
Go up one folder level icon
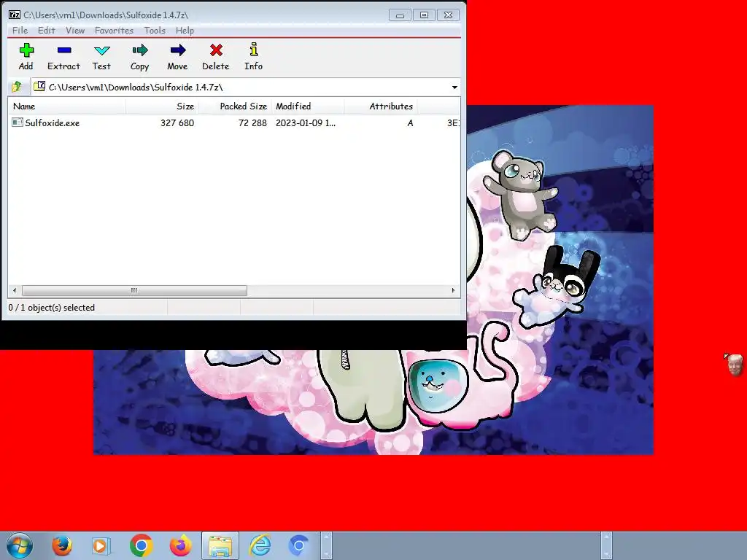click(17, 87)
